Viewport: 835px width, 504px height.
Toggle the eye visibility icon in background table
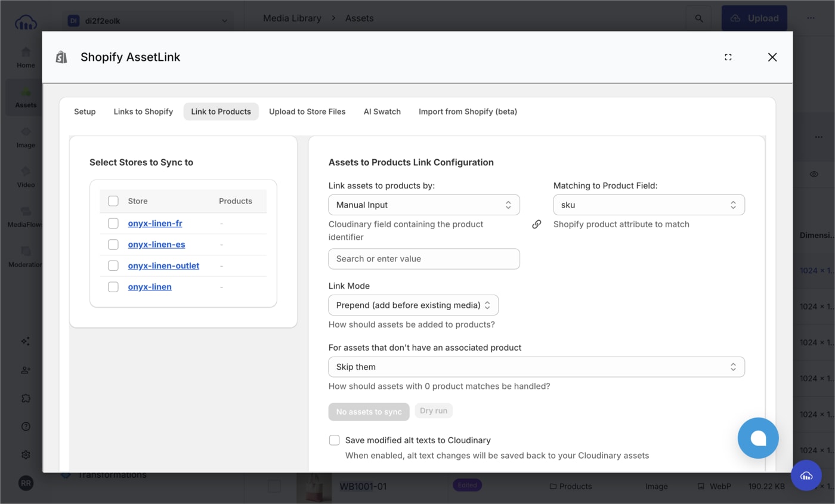click(814, 174)
